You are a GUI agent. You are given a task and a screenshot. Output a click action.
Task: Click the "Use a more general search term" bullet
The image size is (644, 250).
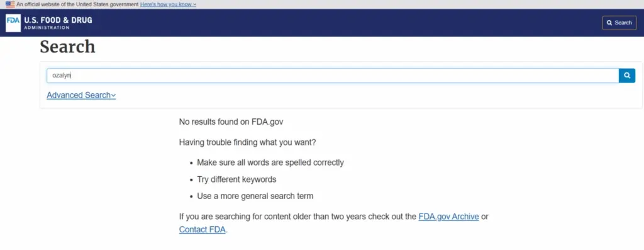[x=255, y=196]
